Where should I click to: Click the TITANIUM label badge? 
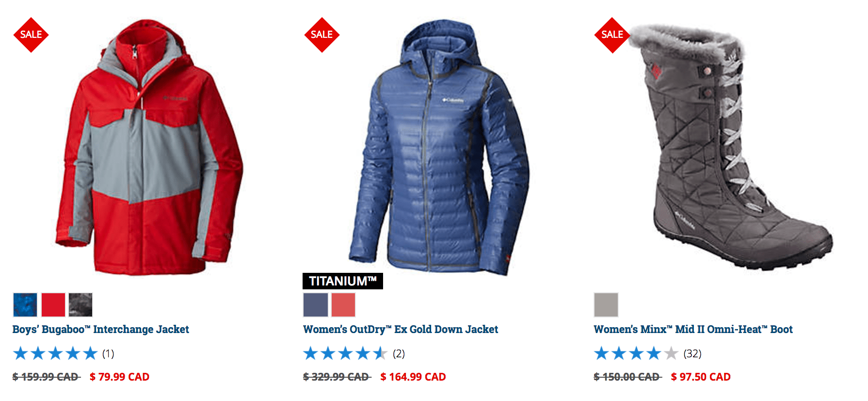click(x=343, y=281)
